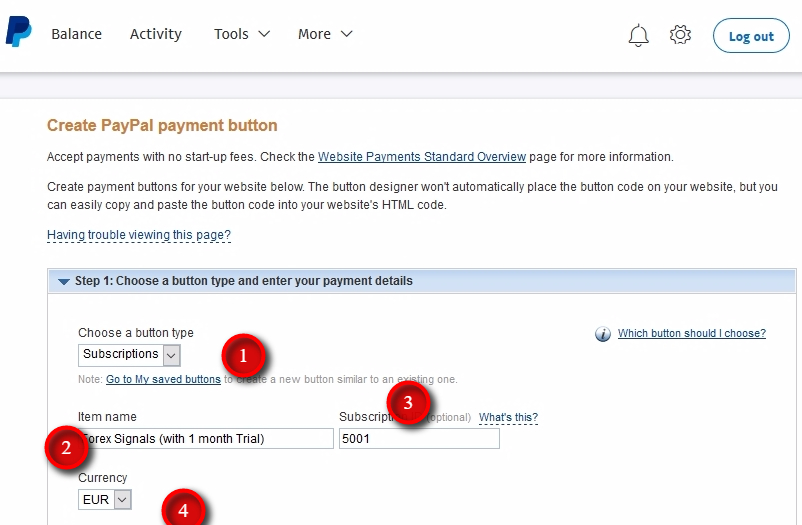802x525 pixels.
Task: Collapse the Step 1 section triangle
Action: (63, 281)
